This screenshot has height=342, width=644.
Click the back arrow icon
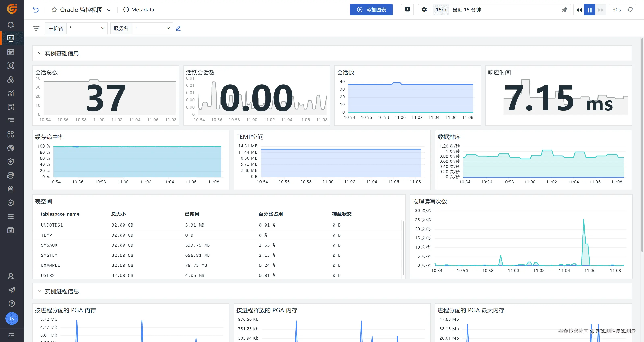coord(36,10)
